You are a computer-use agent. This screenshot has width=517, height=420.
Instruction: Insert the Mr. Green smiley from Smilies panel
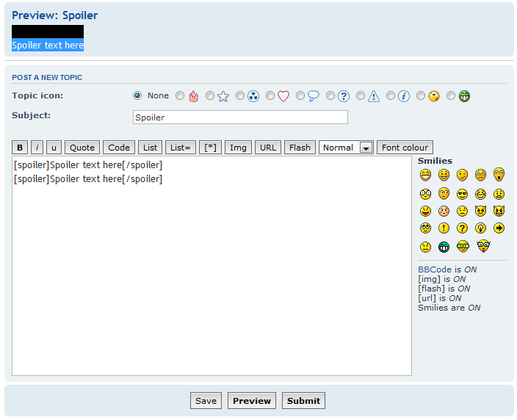444,247
